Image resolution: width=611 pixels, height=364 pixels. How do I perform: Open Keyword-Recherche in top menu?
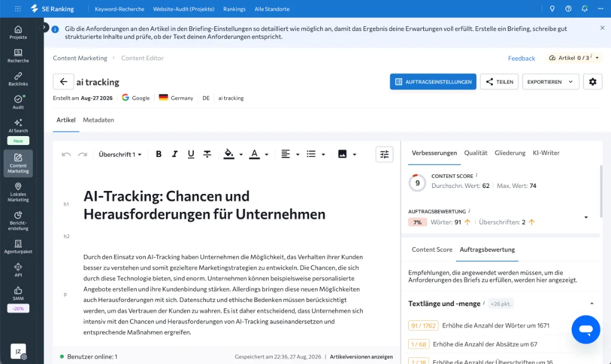119,9
